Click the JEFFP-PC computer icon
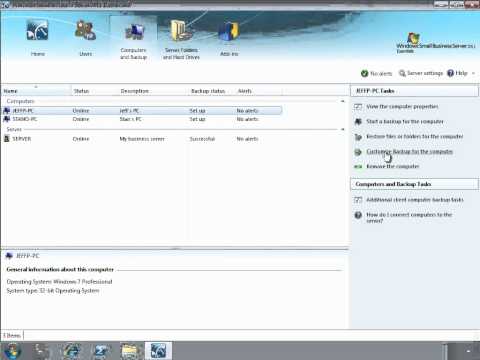Image resolution: width=480 pixels, height=360 pixels. pyautogui.click(x=7, y=110)
